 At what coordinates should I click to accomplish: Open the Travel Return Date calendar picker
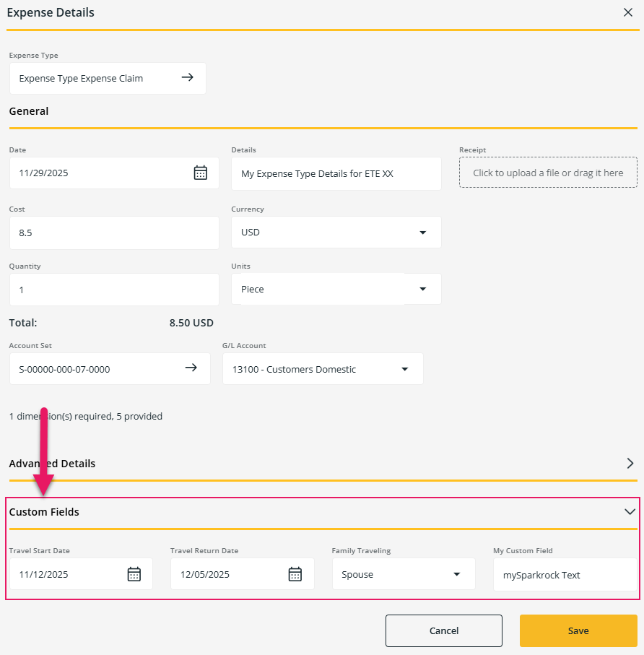(x=295, y=573)
